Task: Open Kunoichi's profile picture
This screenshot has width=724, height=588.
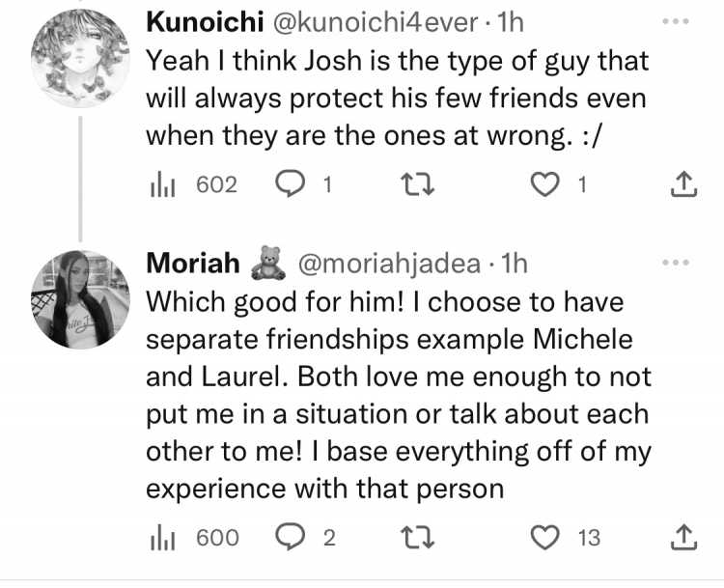Action: pos(80,58)
